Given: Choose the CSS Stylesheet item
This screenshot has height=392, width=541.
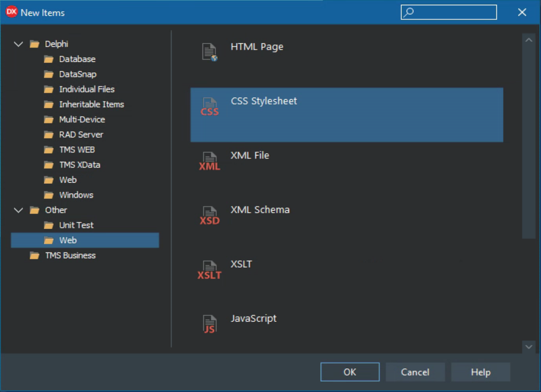Looking at the screenshot, I should (x=347, y=115).
